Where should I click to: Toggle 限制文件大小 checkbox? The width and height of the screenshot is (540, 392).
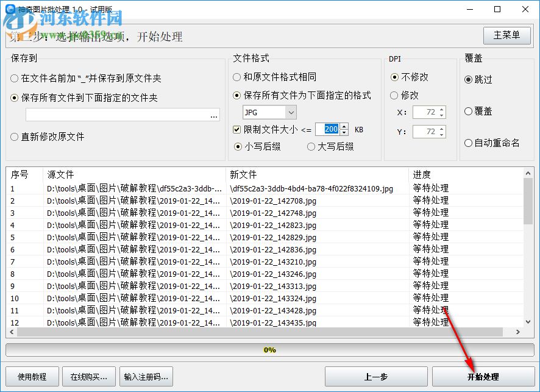pyautogui.click(x=236, y=129)
